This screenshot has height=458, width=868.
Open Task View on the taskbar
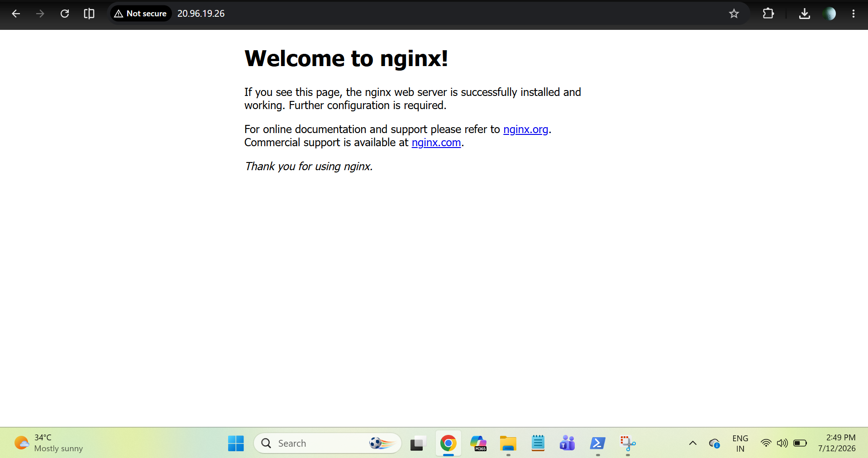tap(418, 444)
